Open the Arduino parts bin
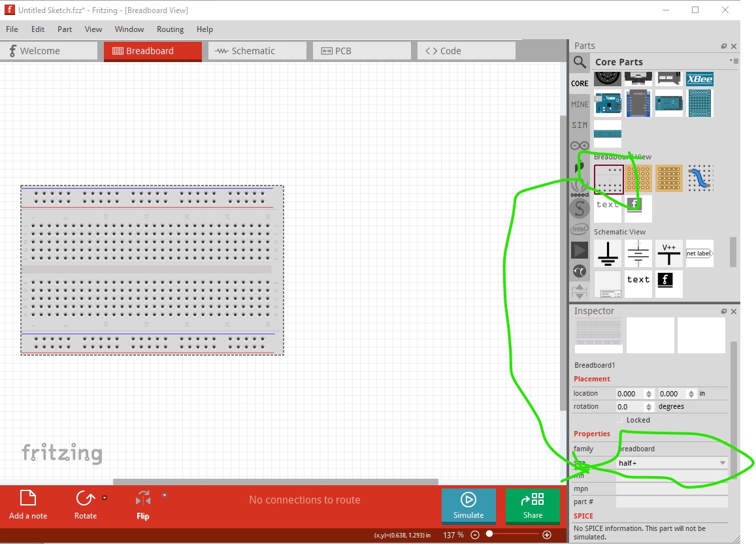This screenshot has height=544, width=756. pos(580,146)
